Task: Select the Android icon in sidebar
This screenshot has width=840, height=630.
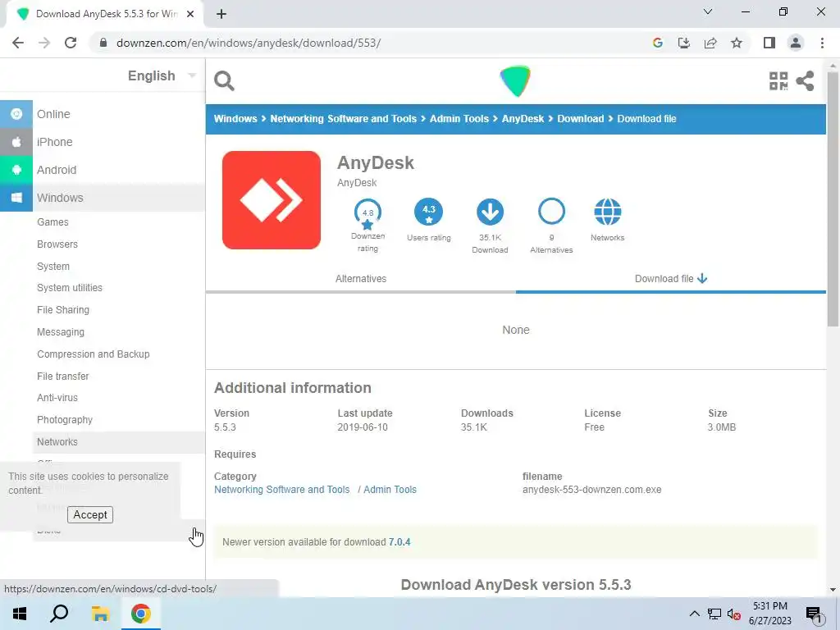Action: point(16,169)
